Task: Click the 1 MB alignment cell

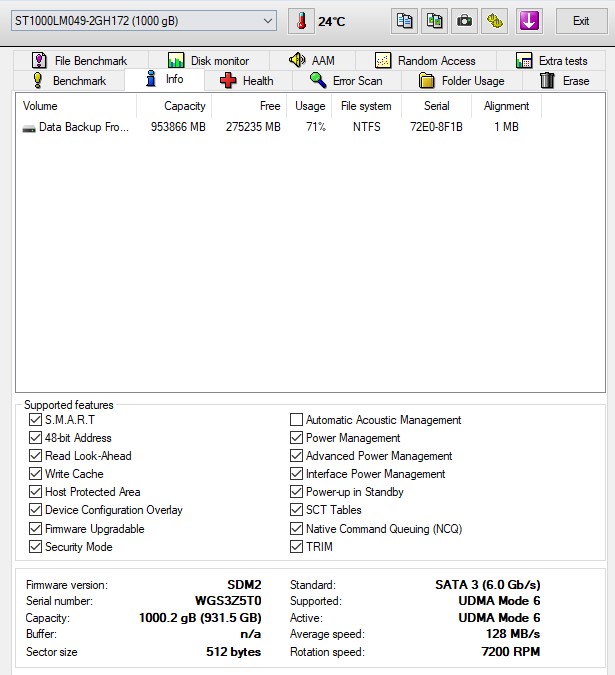Action: click(506, 127)
